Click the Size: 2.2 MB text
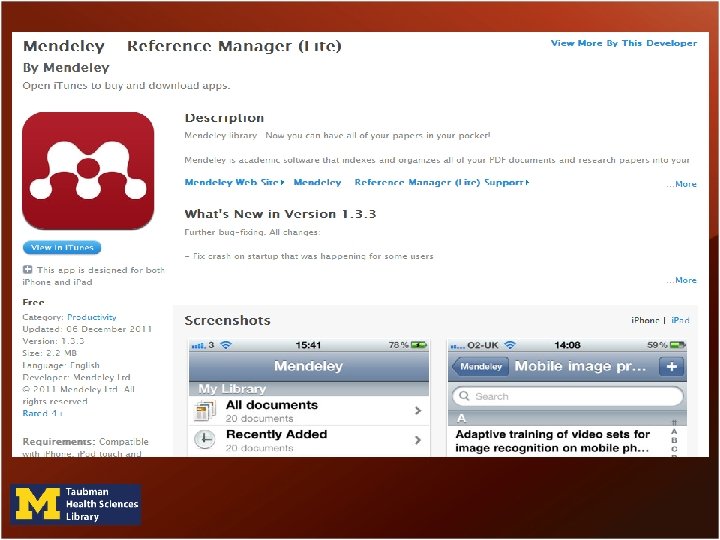The height and width of the screenshot is (540, 720). coord(50,353)
